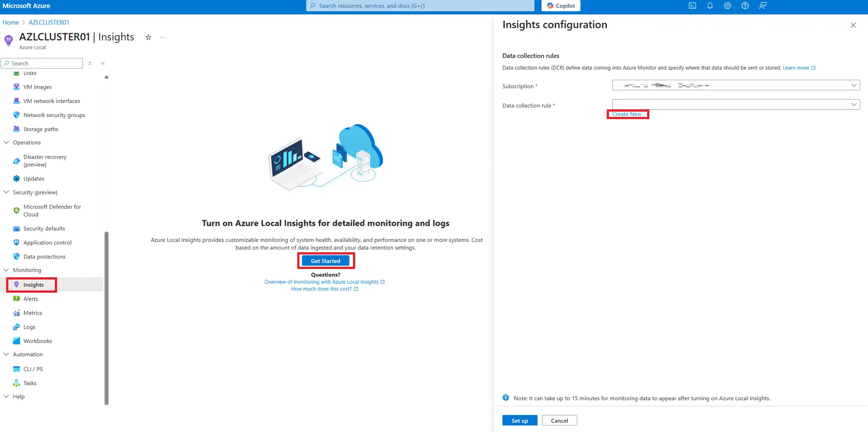Viewport: 868px width, 432px height.
Task: Click the sidebar vertical scrollbar
Action: [x=106, y=316]
